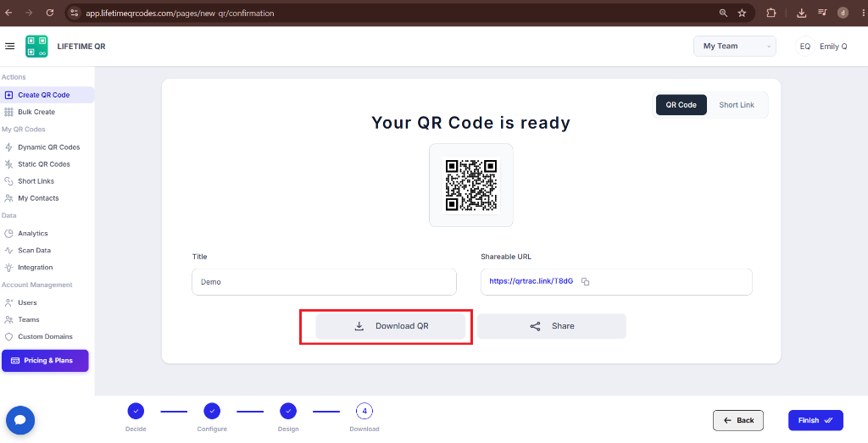Open the browser profile avatar

click(843, 13)
